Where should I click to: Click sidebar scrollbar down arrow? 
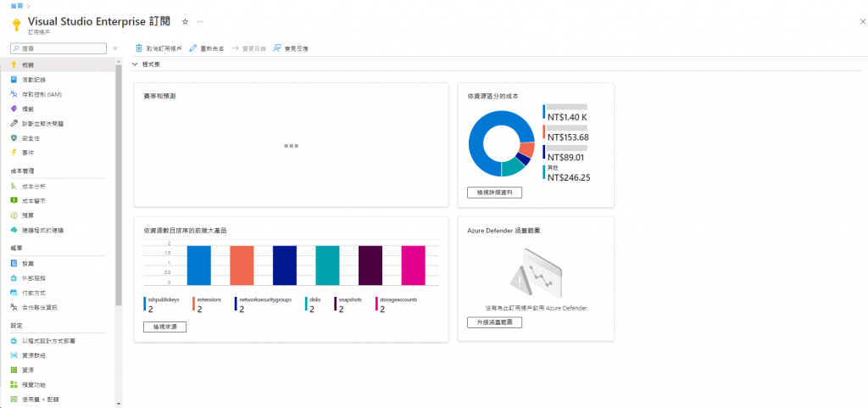(x=119, y=404)
